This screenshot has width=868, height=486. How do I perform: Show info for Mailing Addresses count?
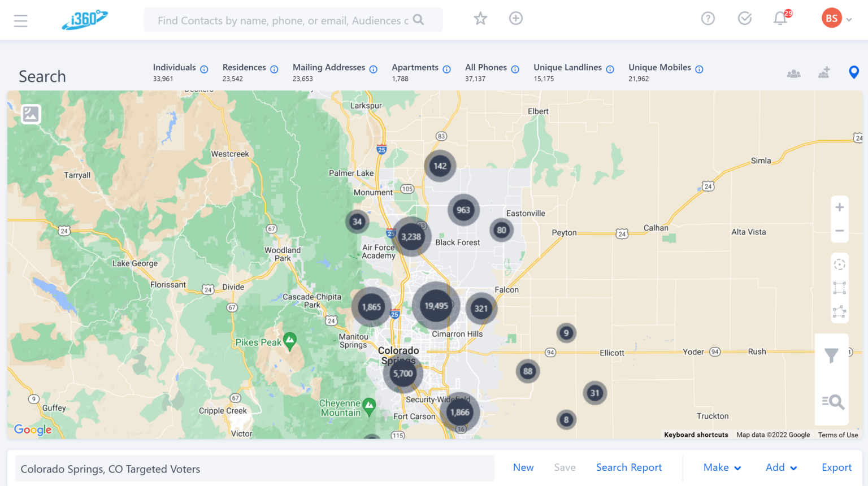click(374, 70)
